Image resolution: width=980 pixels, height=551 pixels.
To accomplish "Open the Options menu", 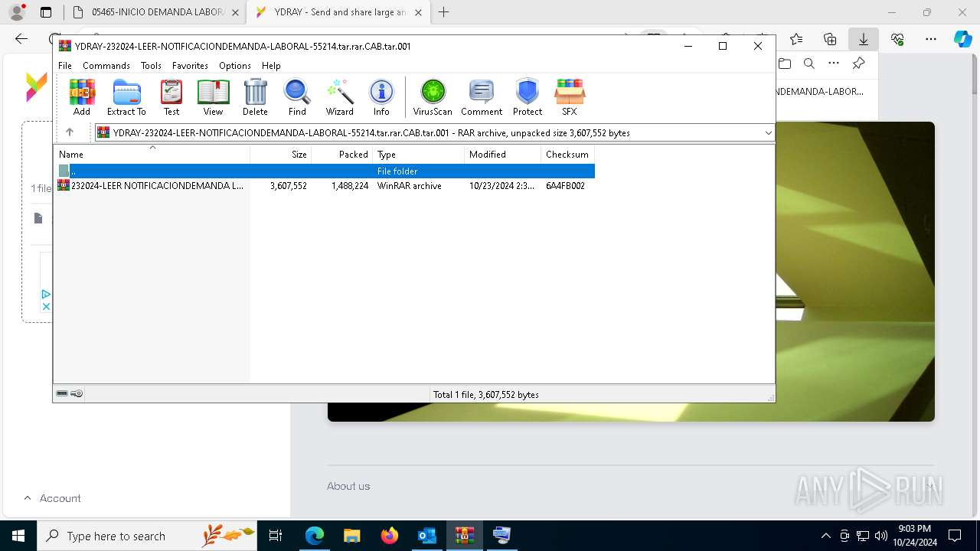I will tap(235, 66).
